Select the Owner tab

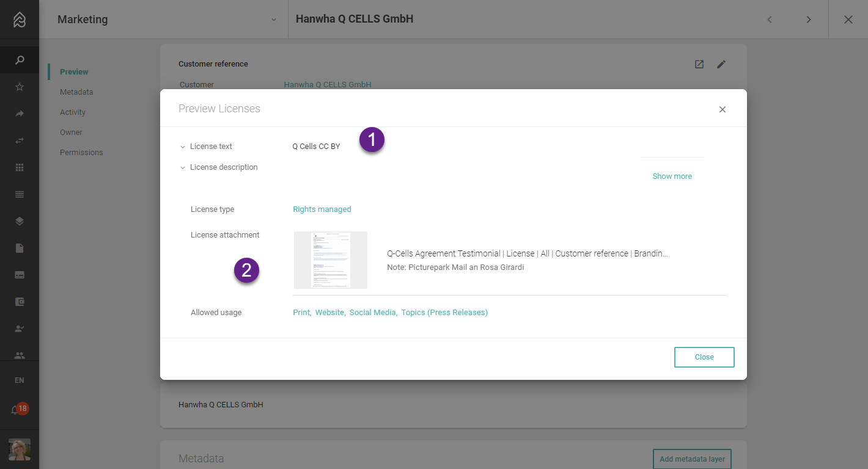coord(71,133)
